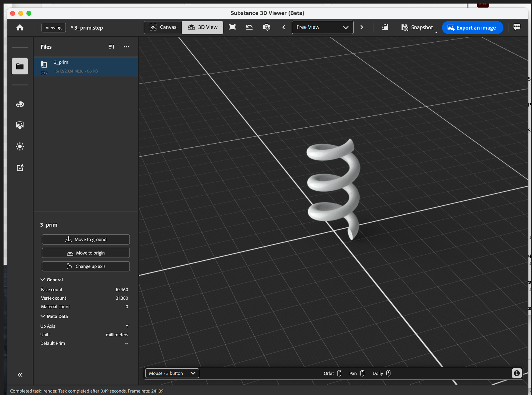Open the feedback chat icon
Image resolution: width=532 pixels, height=395 pixels.
[x=517, y=27]
